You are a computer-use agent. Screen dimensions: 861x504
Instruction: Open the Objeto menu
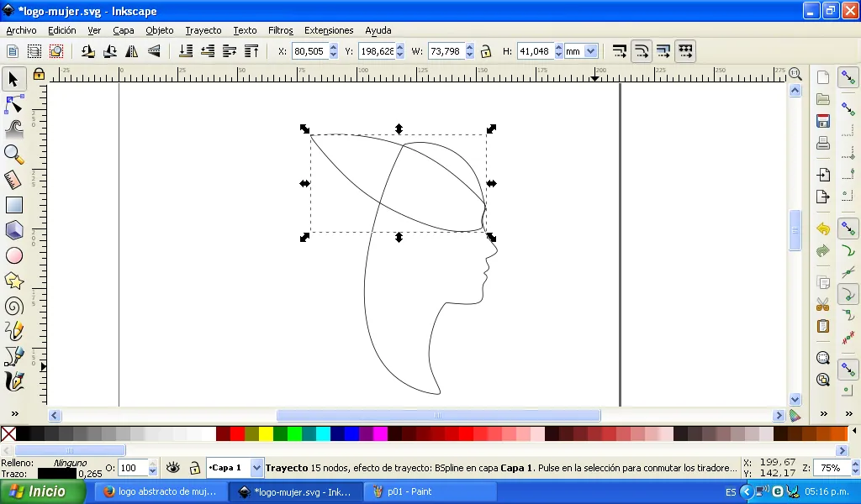tap(160, 30)
